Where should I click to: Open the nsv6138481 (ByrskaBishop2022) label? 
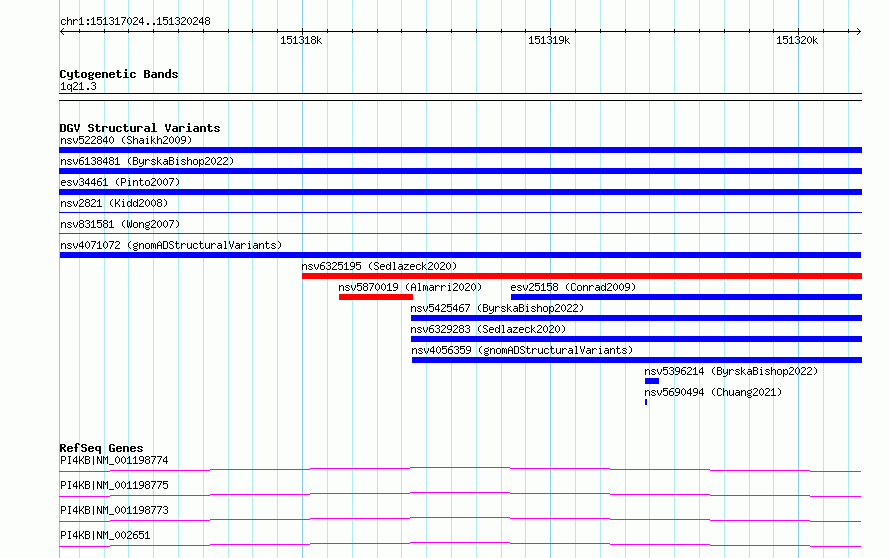pos(147,161)
